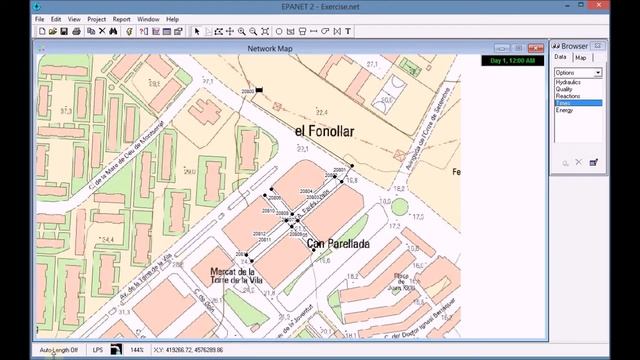Choose the Select Object arrow tool
Screen dimensions: 640x360
[x=197, y=31]
